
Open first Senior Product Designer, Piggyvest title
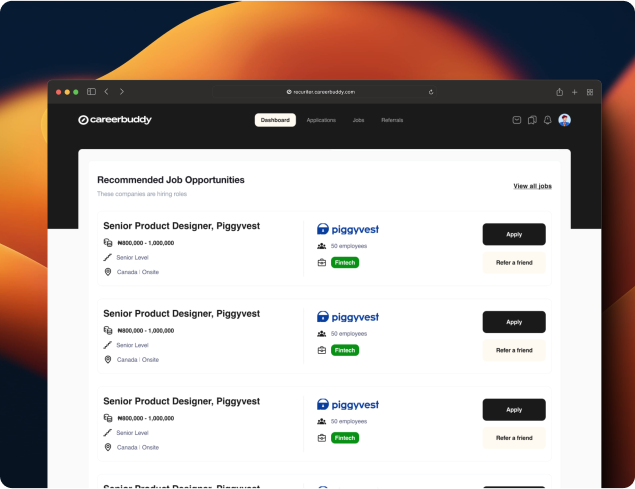(x=181, y=226)
